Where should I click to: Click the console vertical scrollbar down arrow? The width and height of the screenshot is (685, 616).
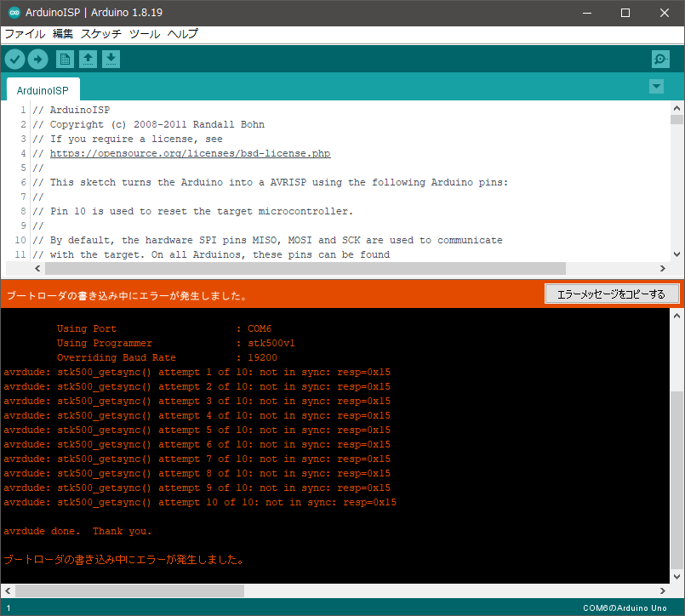[x=676, y=576]
